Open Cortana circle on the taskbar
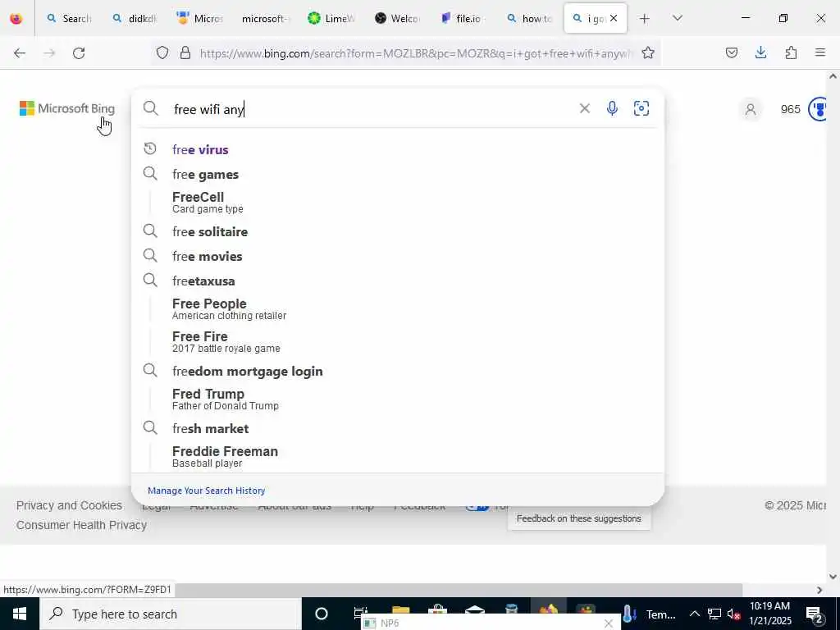840x630 pixels. pos(322,614)
